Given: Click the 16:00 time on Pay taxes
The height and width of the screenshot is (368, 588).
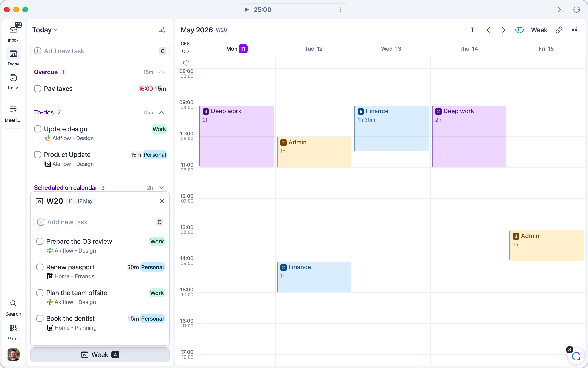Looking at the screenshot, I should 145,89.
